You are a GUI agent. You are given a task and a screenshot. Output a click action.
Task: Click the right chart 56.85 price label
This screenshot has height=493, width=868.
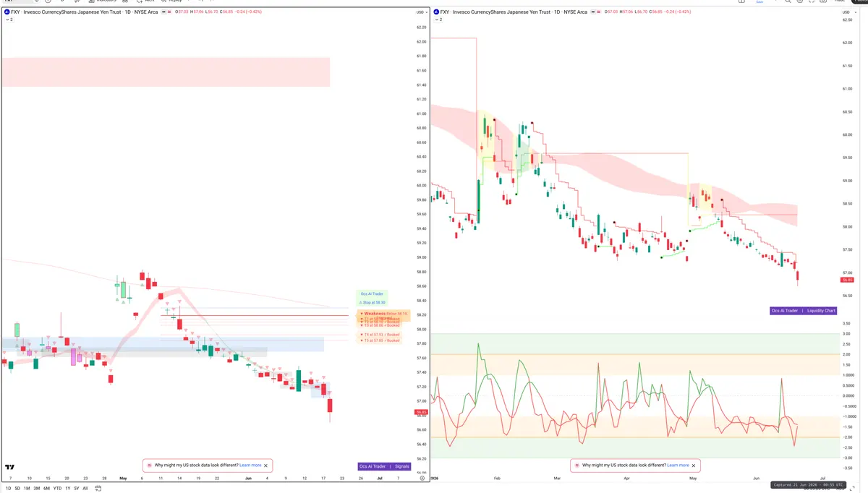pos(846,280)
